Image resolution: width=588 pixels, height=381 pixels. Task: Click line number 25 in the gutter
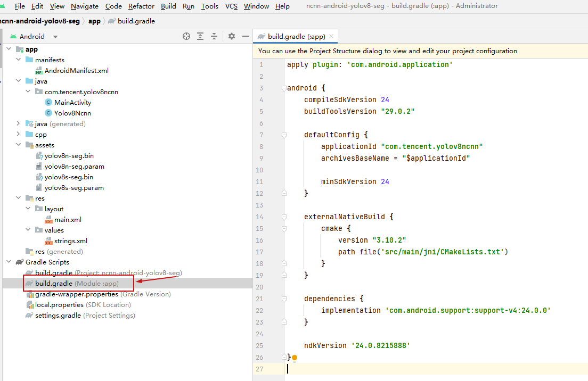point(259,345)
